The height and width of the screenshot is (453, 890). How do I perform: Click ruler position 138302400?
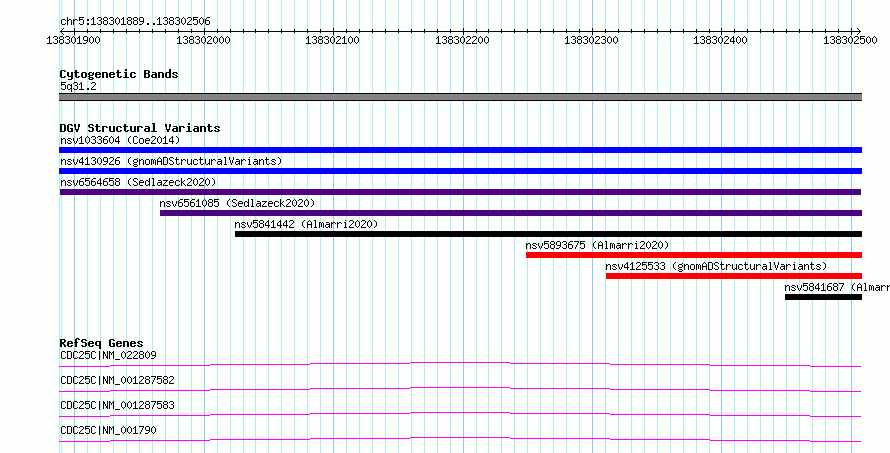pos(720,40)
